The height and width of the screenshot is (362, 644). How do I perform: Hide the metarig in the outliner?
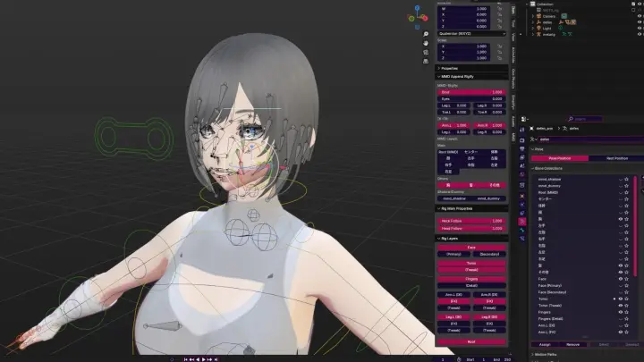(x=640, y=35)
